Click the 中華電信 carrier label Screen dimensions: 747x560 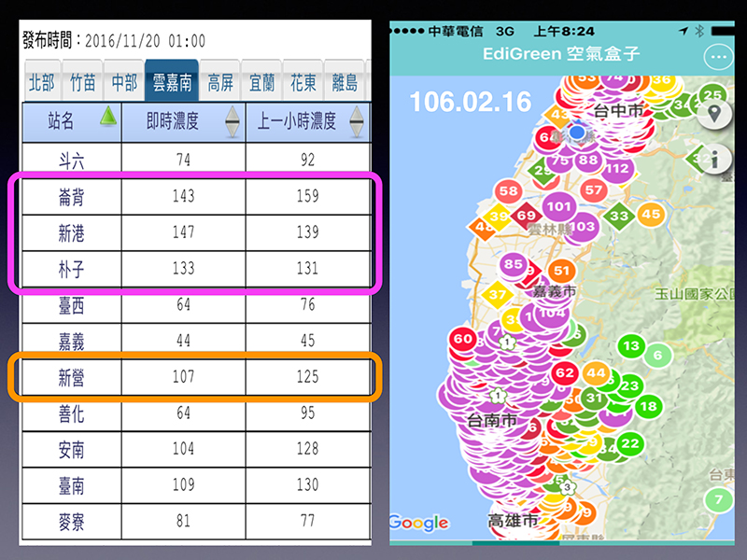coord(455,32)
